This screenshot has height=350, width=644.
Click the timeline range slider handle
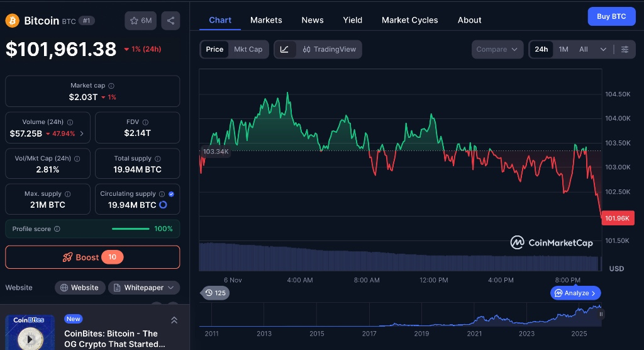(x=601, y=314)
